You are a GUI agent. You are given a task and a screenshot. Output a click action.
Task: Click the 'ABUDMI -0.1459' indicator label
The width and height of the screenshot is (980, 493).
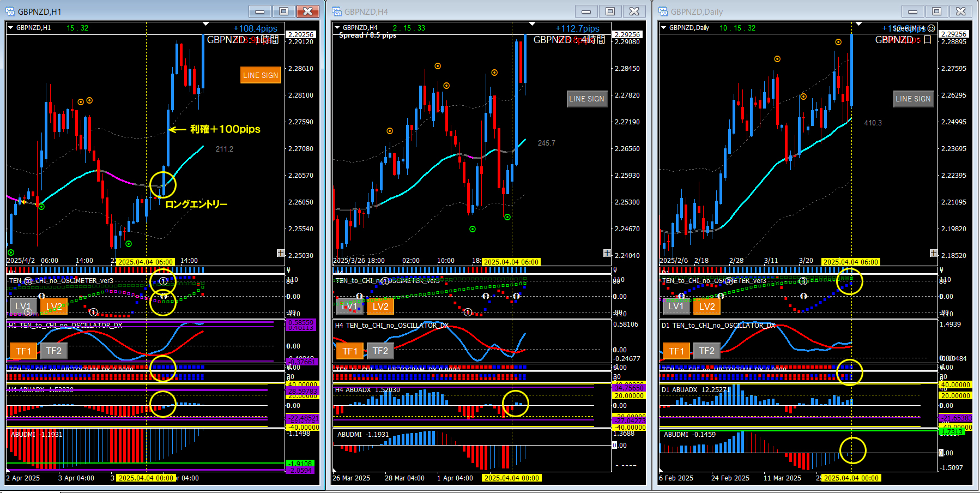coord(689,435)
